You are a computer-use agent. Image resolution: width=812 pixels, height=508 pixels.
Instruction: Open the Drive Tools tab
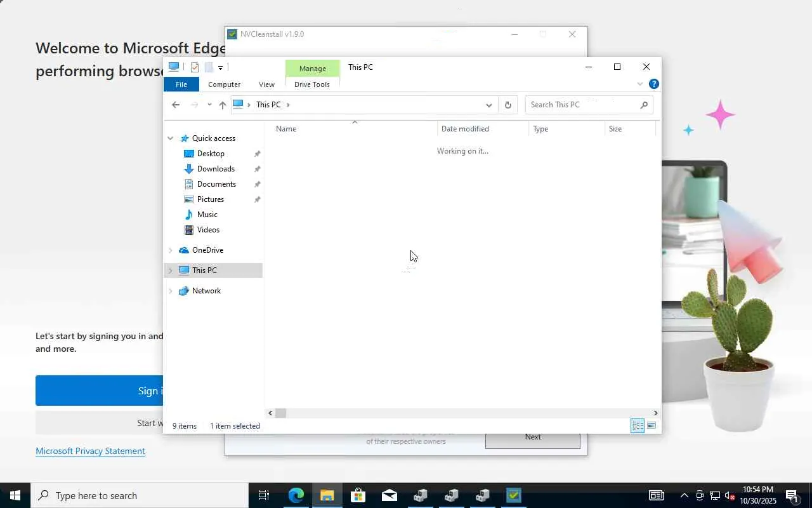tap(312, 84)
